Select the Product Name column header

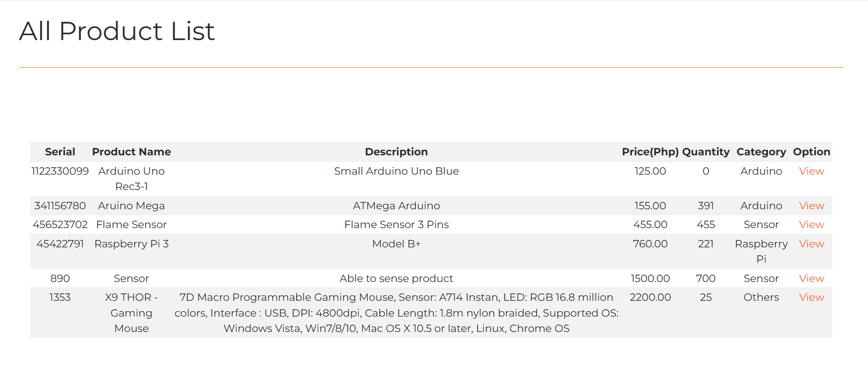[131, 152]
